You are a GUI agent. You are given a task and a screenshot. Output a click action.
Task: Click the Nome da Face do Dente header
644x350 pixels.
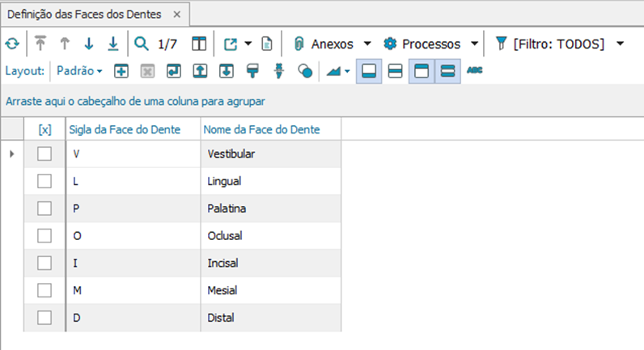coord(261,129)
